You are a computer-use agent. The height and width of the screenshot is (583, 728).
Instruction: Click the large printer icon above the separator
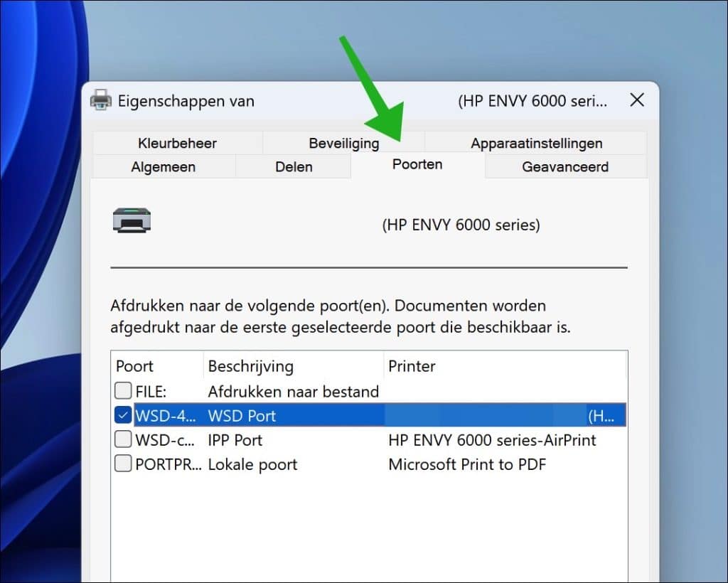point(132,220)
